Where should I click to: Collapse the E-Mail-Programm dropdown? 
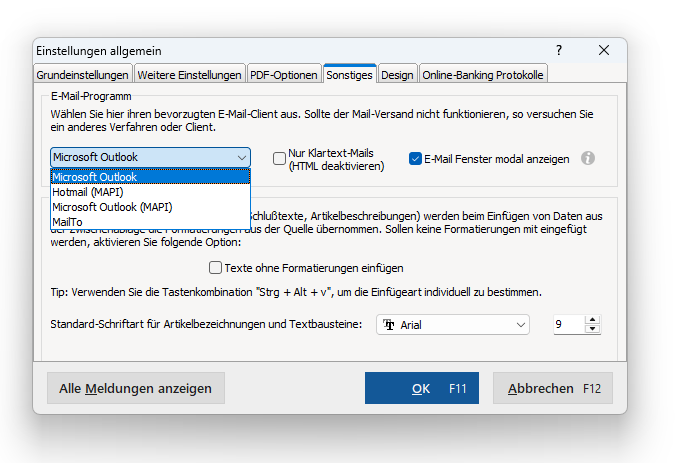point(242,158)
